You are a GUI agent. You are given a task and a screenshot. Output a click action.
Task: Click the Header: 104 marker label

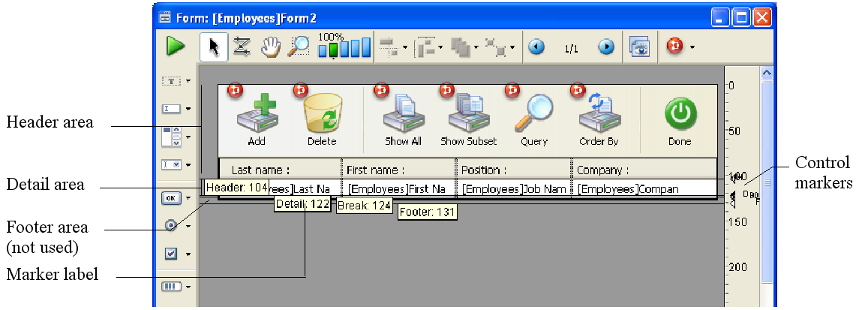pos(236,188)
